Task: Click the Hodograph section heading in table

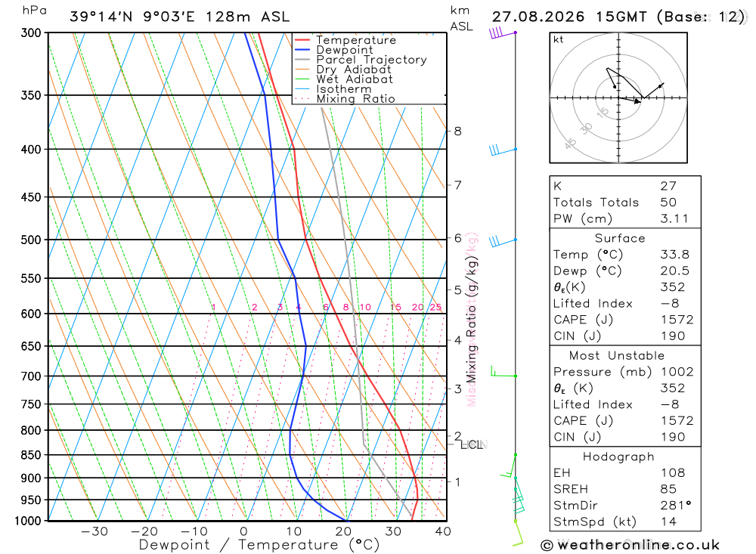Action: 618,457
